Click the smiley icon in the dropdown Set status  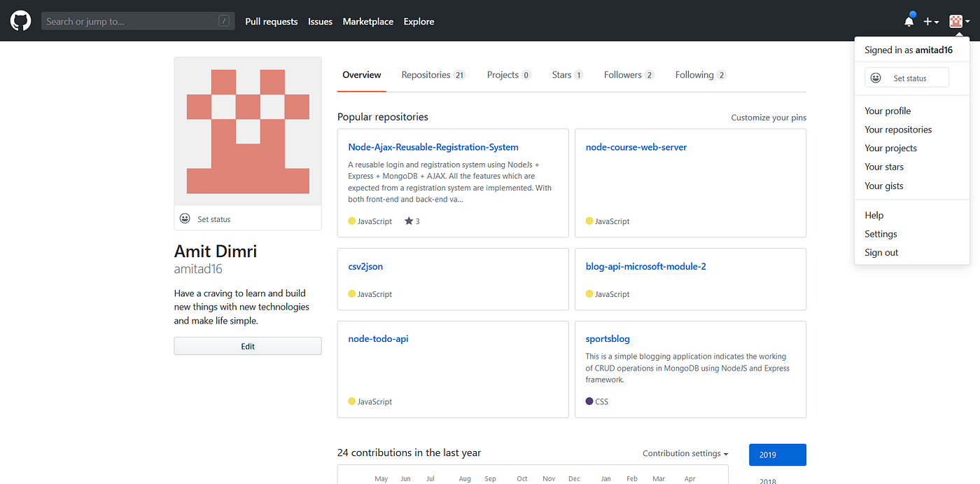click(876, 77)
